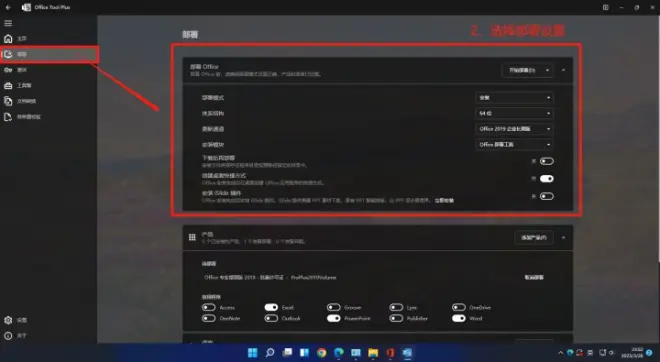Collapse the products section
The image size is (660, 362).
(563, 238)
